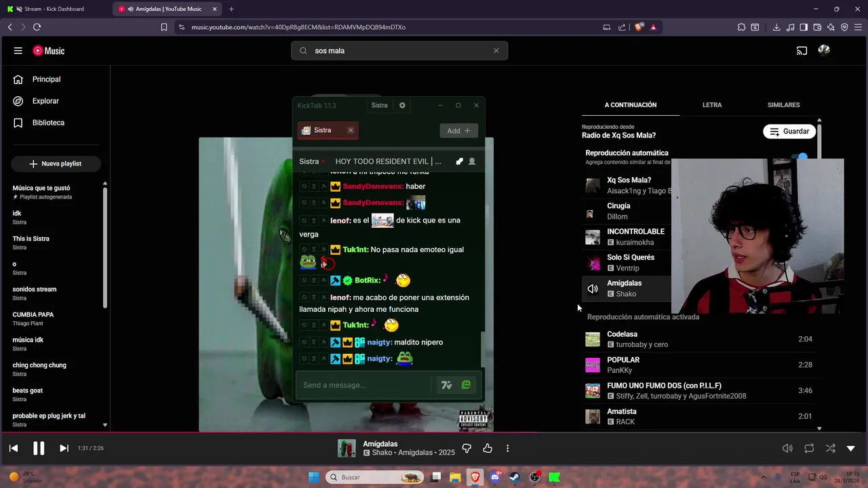The width and height of the screenshot is (868, 488).
Task: Open the Windows Start menu
Action: pyautogui.click(x=314, y=477)
